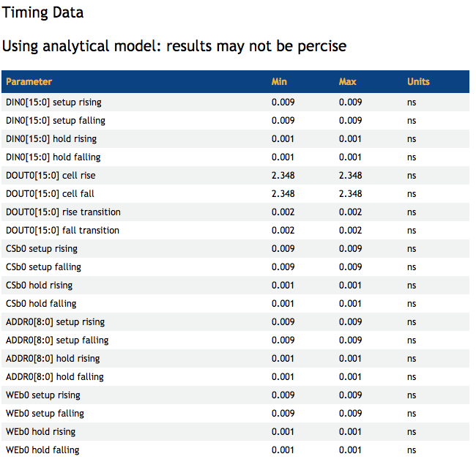Click the WEb0 setup rising parameter
The image size is (476, 473).
pyautogui.click(x=43, y=395)
